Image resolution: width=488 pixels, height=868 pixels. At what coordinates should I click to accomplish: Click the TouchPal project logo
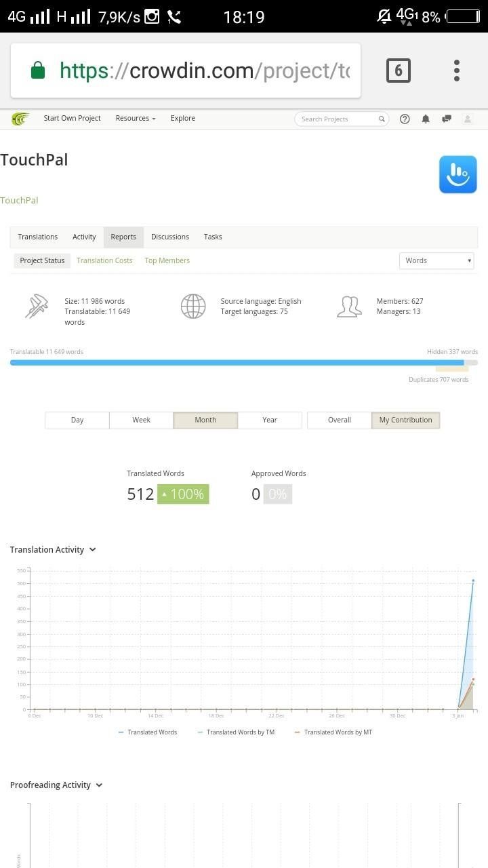458,174
